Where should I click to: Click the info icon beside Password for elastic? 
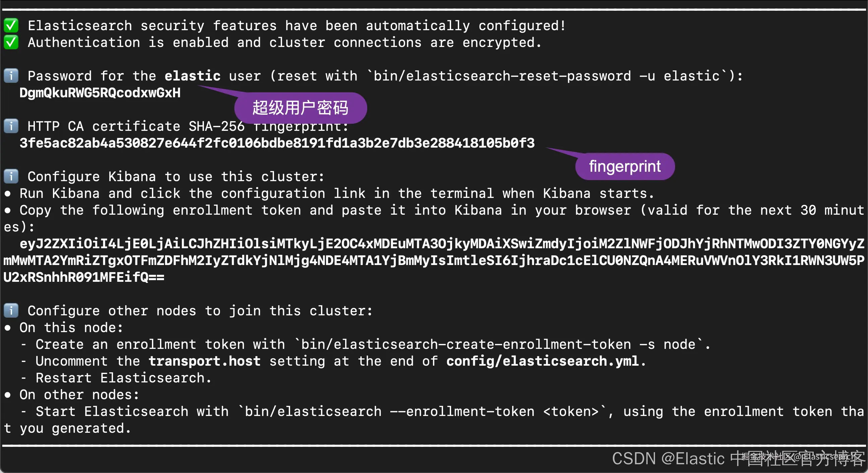click(x=11, y=76)
